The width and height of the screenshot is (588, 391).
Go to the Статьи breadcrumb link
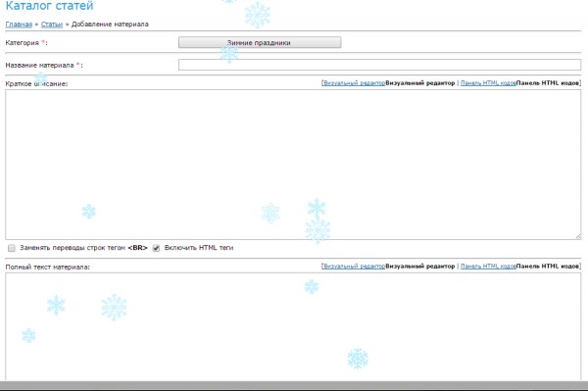tap(52, 24)
